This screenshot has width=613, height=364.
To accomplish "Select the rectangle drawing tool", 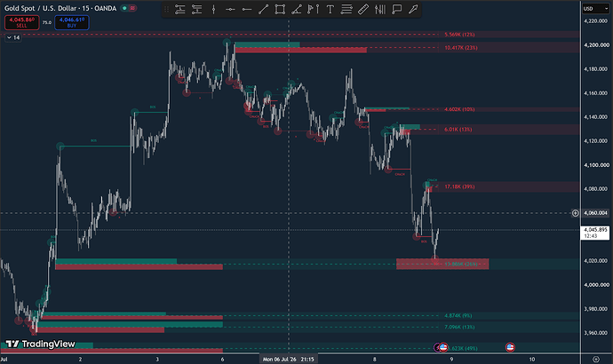I will (280, 10).
